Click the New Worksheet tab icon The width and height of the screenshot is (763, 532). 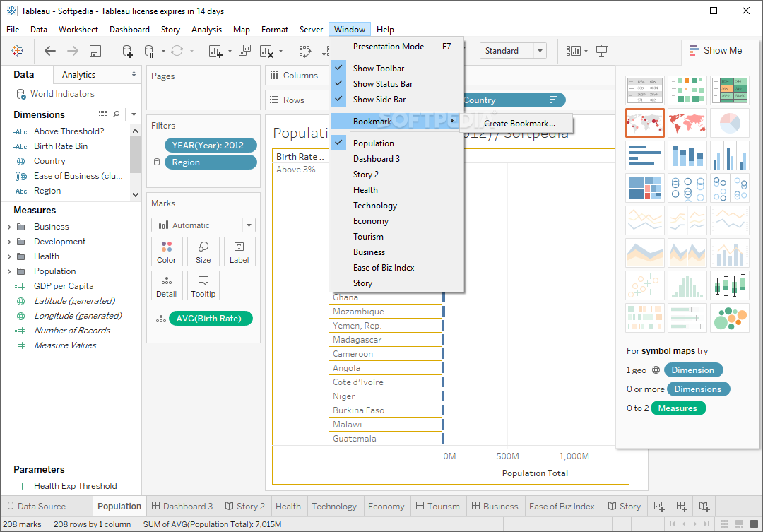[x=659, y=506]
